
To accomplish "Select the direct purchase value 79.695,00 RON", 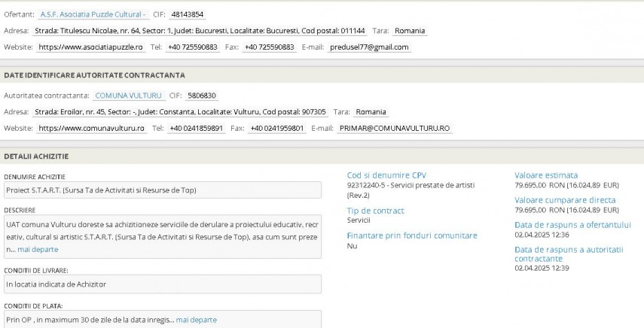I will [566, 210].
